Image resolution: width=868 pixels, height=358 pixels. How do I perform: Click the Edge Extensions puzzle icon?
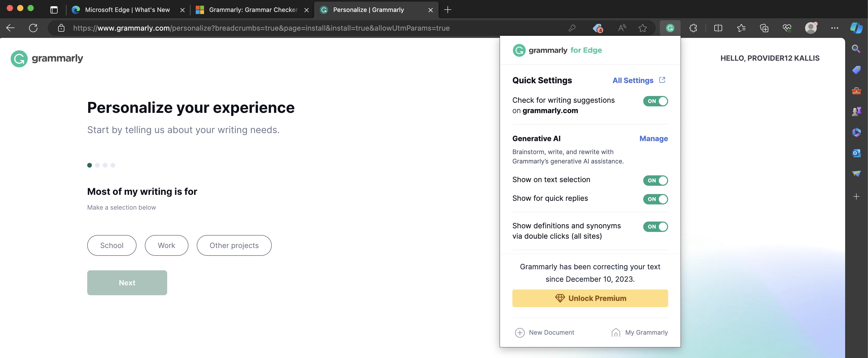(693, 27)
